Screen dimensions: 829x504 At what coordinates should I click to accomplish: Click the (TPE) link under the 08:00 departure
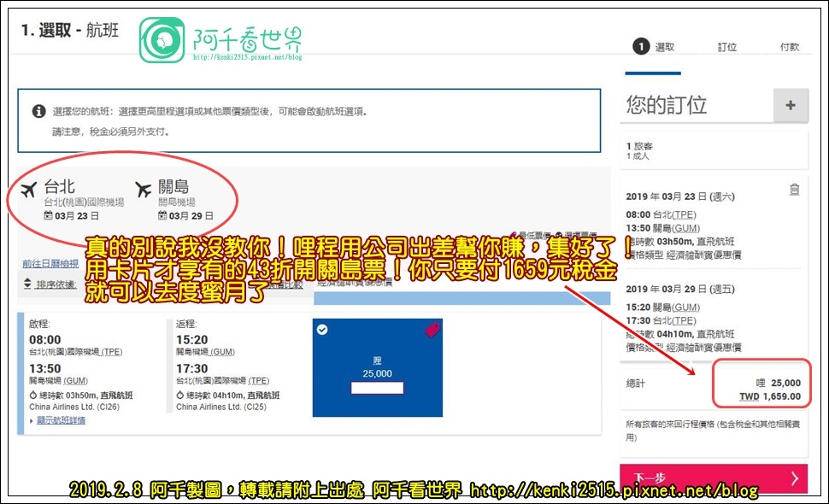click(x=112, y=352)
